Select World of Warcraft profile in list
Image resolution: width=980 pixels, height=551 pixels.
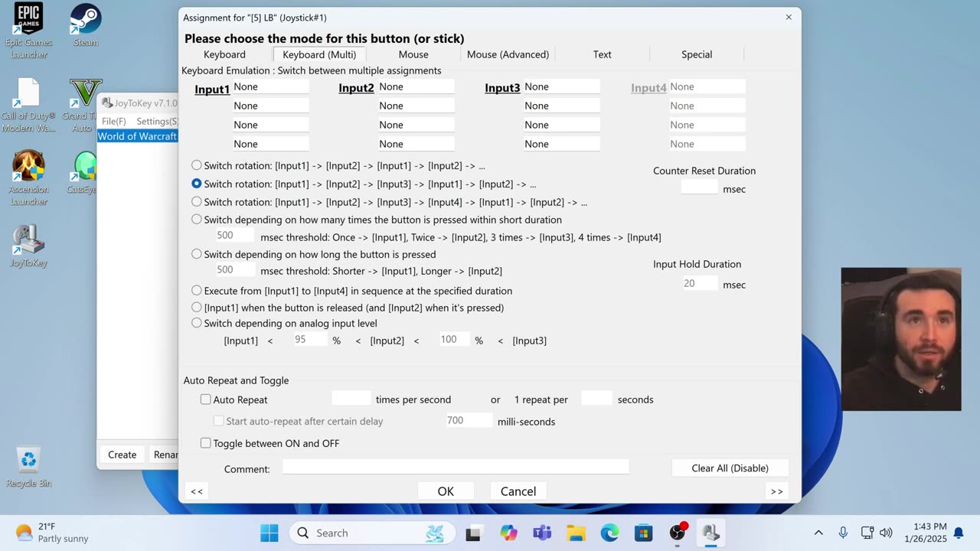coord(137,136)
